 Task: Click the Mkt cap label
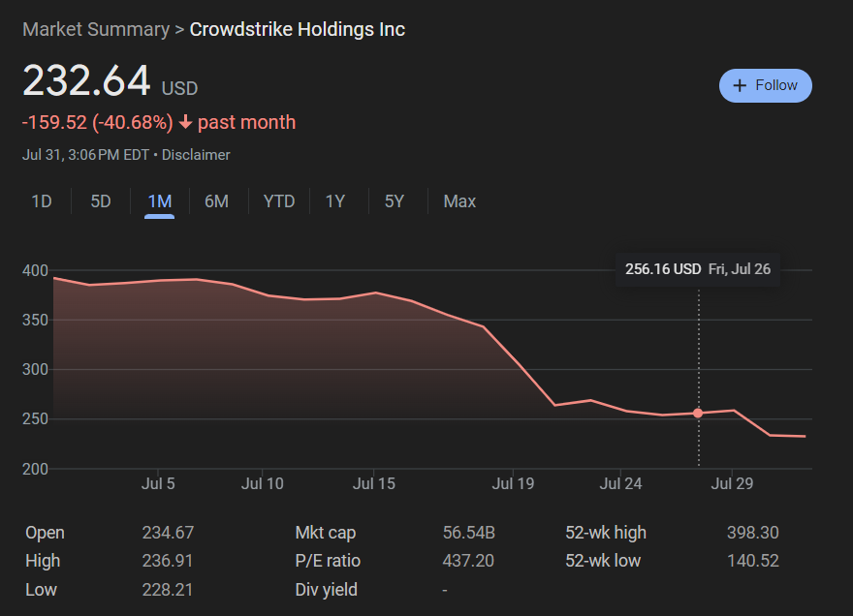(326, 533)
